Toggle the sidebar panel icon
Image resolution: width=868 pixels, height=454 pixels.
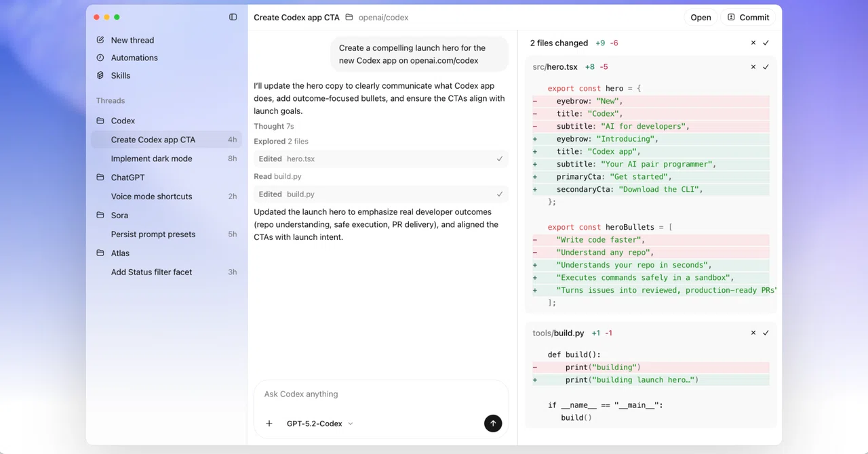[233, 17]
